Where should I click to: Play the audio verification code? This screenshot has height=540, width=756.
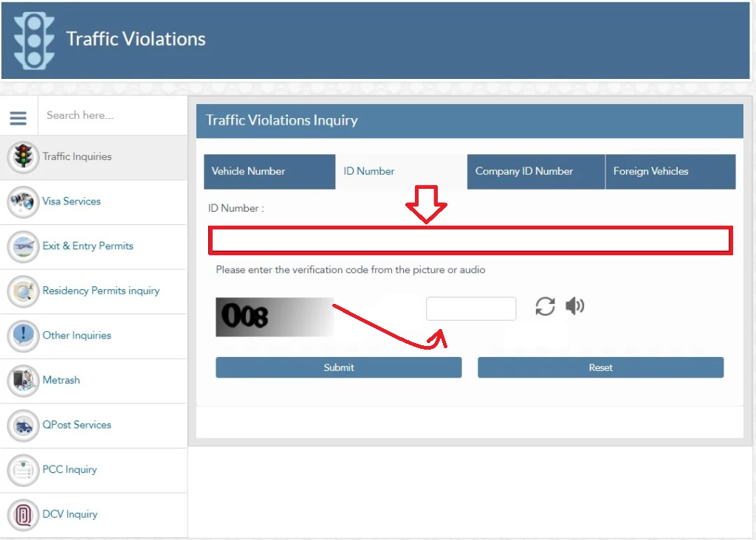pos(574,306)
